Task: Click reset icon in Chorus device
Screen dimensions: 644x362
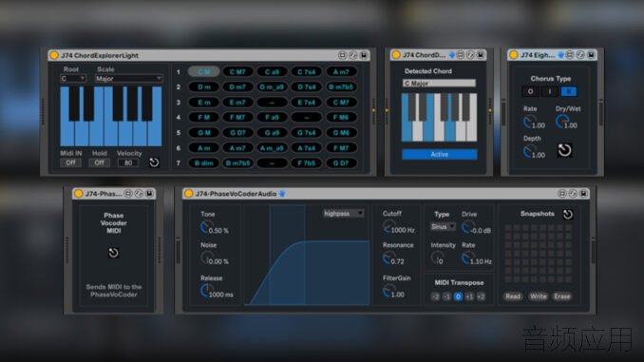Action: 564,150
